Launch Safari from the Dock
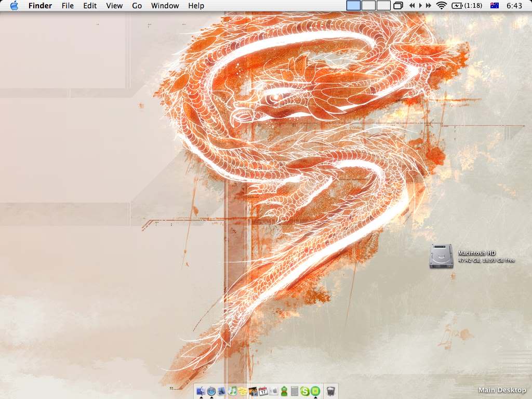532x399 pixels. click(x=211, y=391)
